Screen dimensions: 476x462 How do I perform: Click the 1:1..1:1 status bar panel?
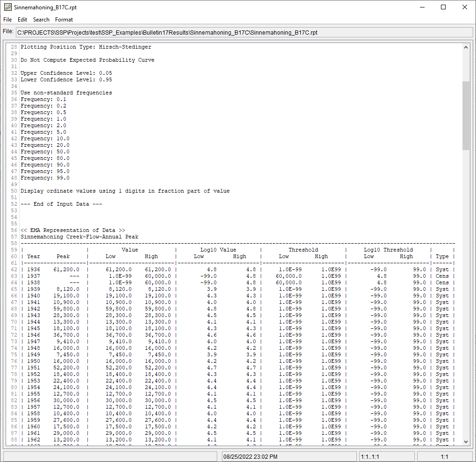[x=386, y=455]
